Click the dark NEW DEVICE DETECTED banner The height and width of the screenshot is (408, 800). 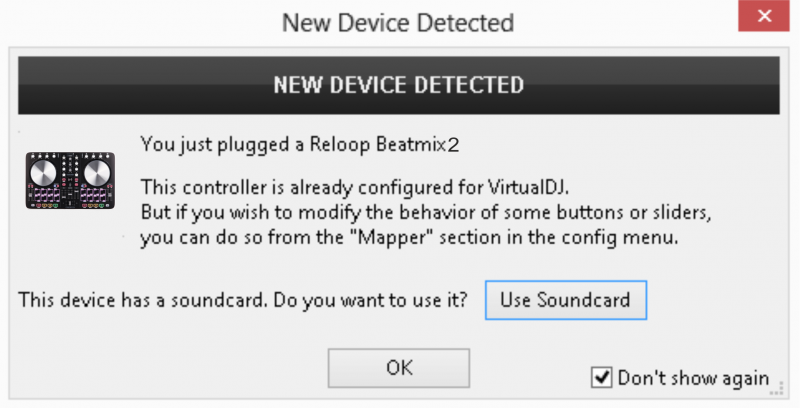click(398, 85)
